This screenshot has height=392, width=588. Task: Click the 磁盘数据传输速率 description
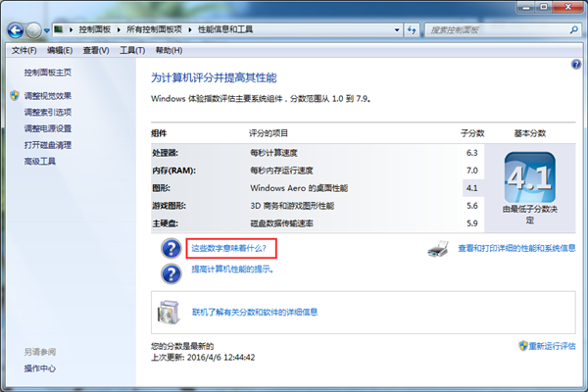click(281, 223)
